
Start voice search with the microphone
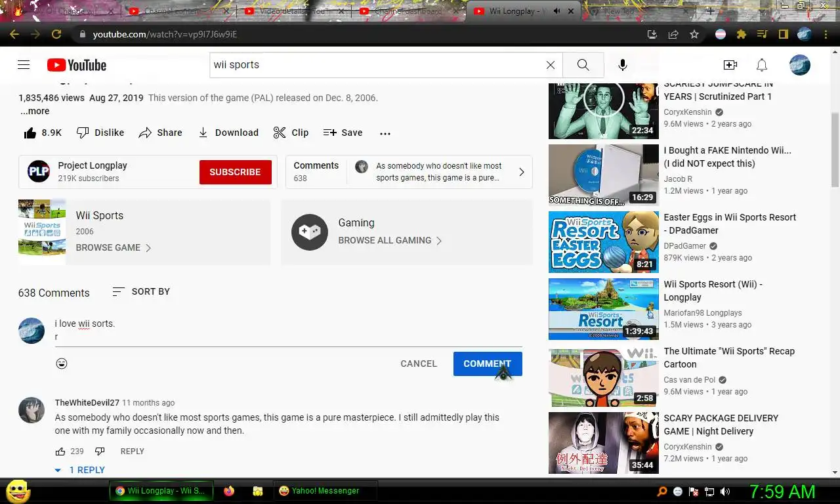coord(623,65)
